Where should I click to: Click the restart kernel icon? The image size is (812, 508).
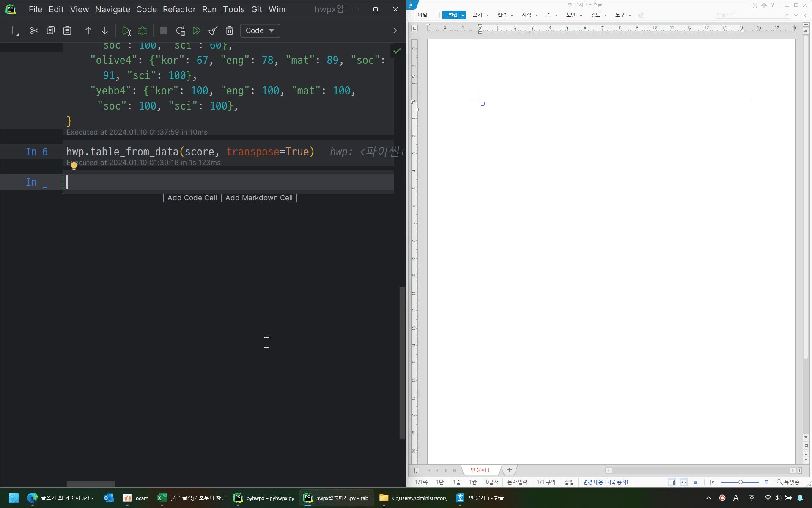[181, 30]
